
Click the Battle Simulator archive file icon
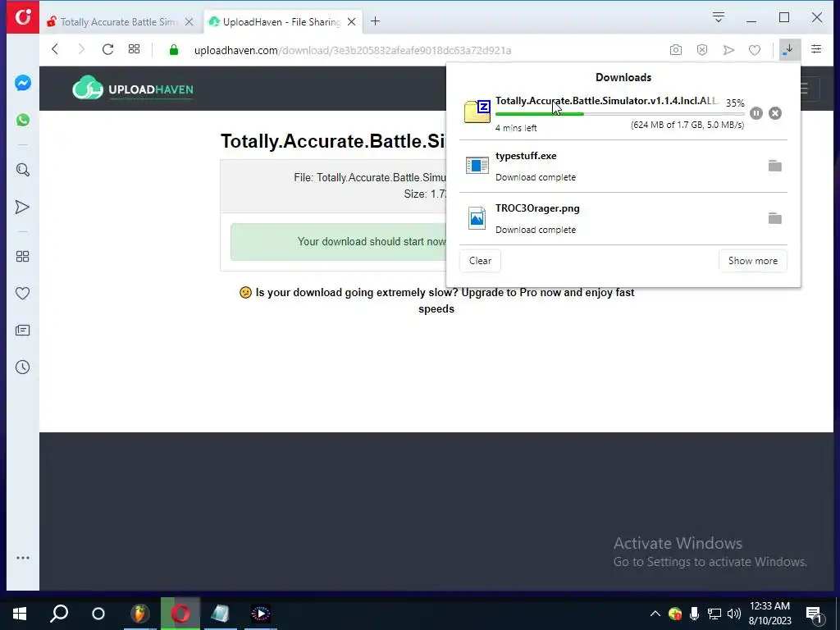pyautogui.click(x=477, y=111)
